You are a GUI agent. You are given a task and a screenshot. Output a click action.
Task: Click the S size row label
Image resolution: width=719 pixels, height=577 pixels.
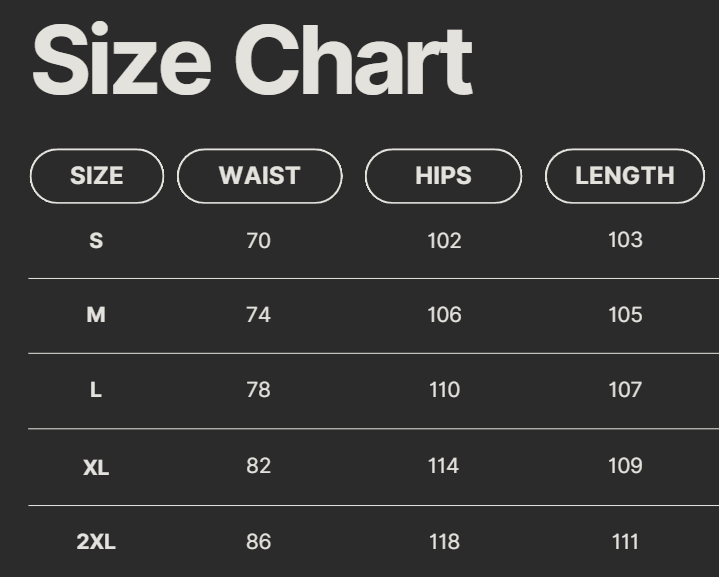pyautogui.click(x=96, y=241)
